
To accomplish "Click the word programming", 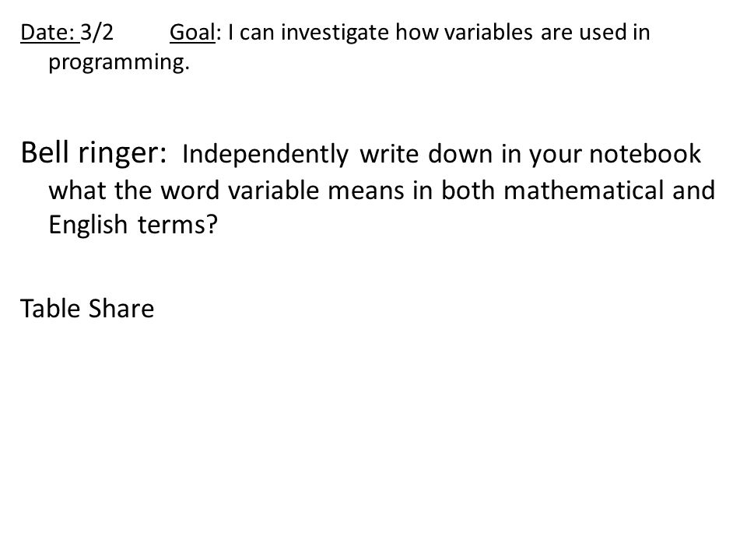I will coord(119,63).
